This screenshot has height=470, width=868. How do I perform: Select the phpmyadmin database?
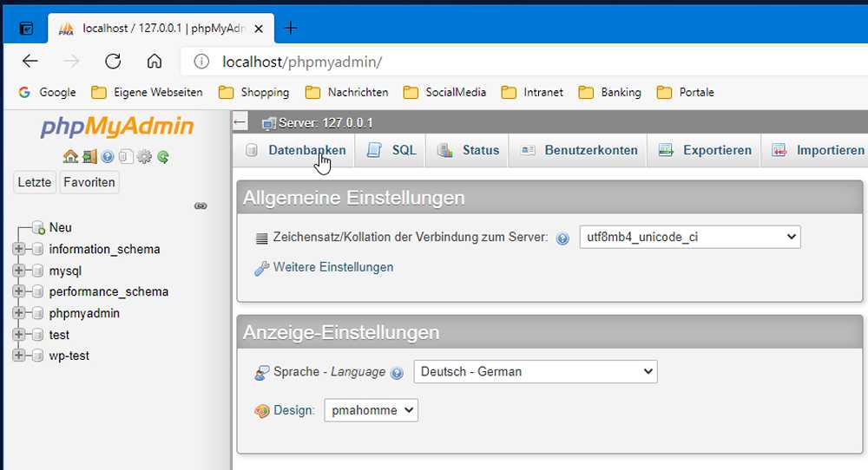84,313
